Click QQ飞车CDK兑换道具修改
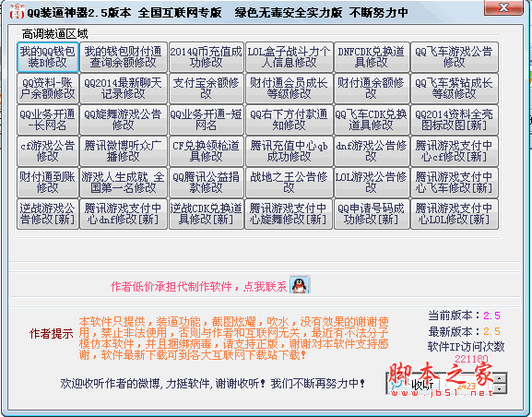Image resolution: width=532 pixels, height=417 pixels. 372,120
